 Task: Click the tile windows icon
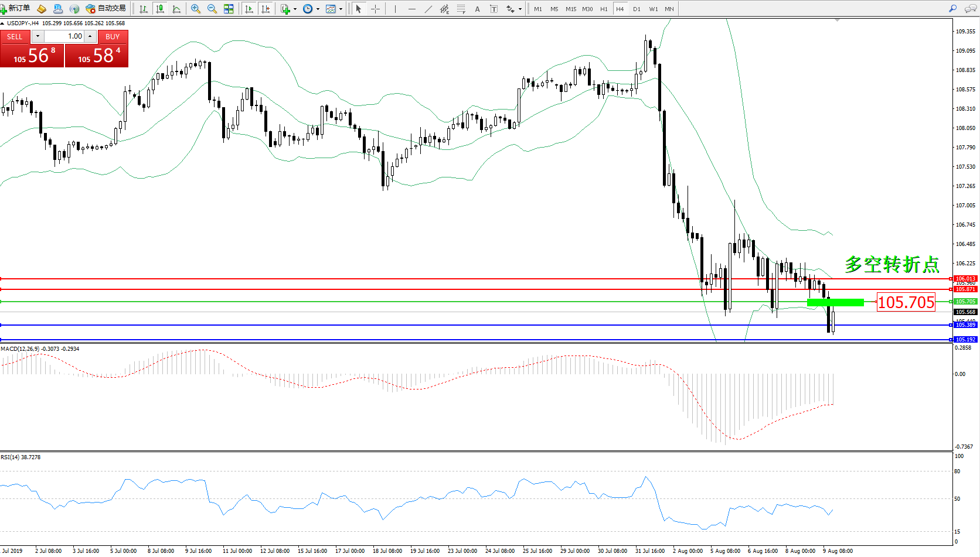click(x=229, y=9)
